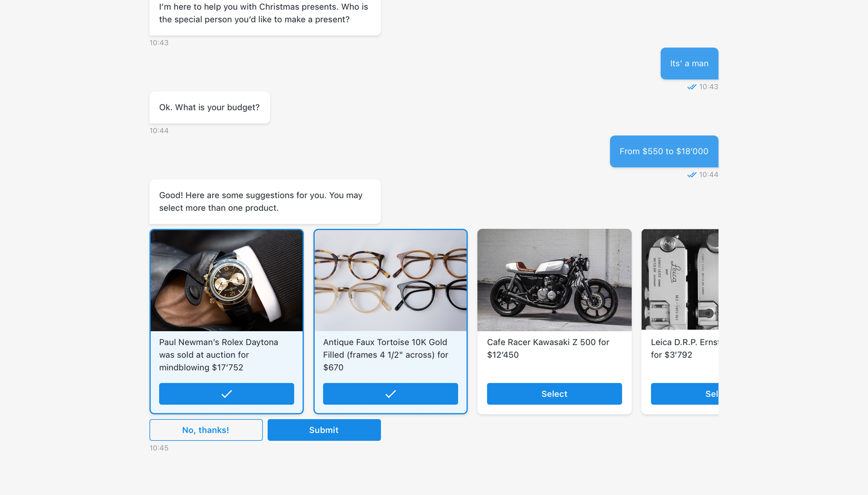Click the No, thanks! button
The image size is (868, 495).
(206, 430)
